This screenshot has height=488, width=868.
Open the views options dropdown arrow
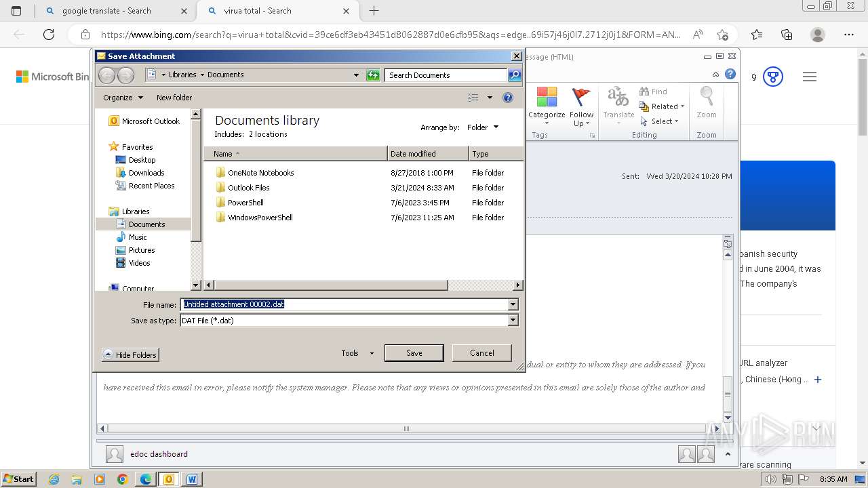(x=490, y=98)
